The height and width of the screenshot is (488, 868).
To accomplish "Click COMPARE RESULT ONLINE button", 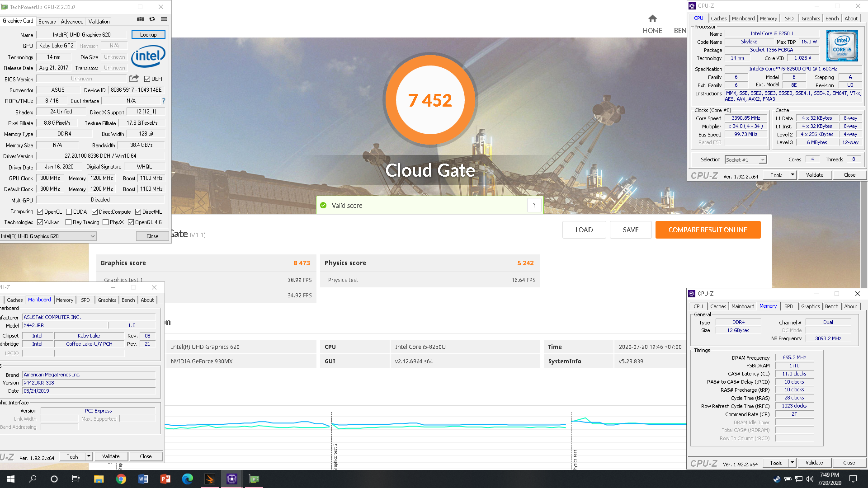I will coord(708,230).
